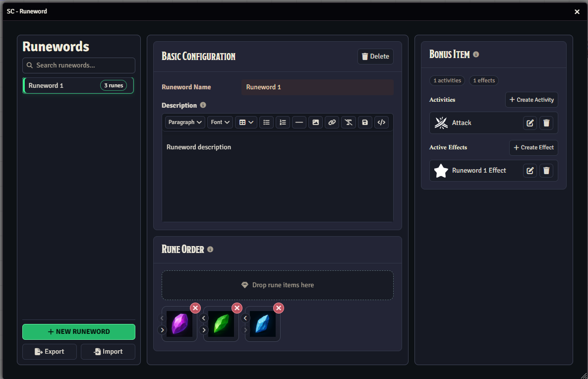Save the description editor contents
This screenshot has width=588, height=379.
click(x=365, y=123)
